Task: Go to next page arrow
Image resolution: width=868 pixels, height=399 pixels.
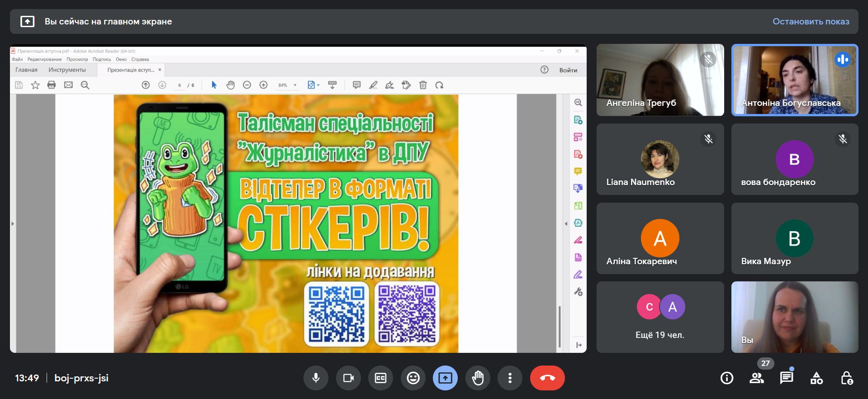Action: click(162, 85)
